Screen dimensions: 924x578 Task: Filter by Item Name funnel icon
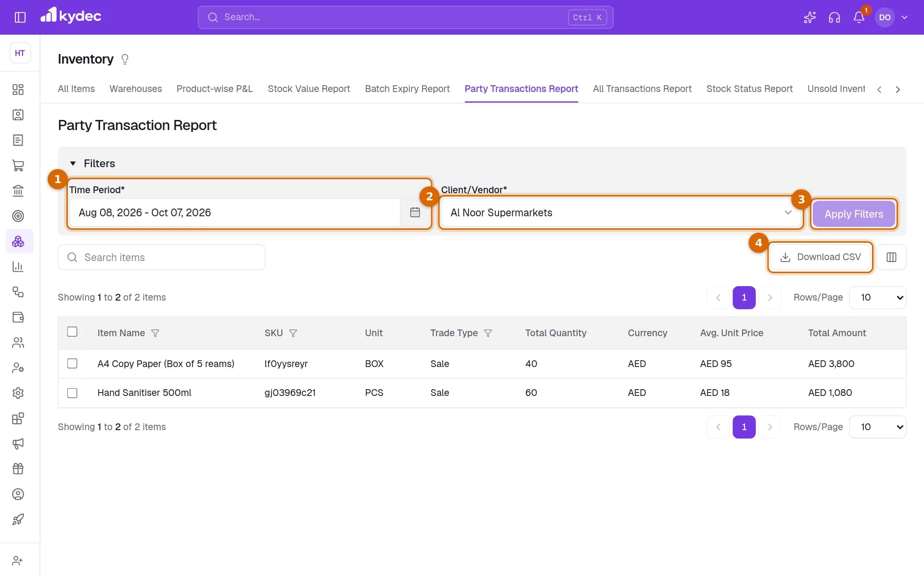pyautogui.click(x=155, y=333)
